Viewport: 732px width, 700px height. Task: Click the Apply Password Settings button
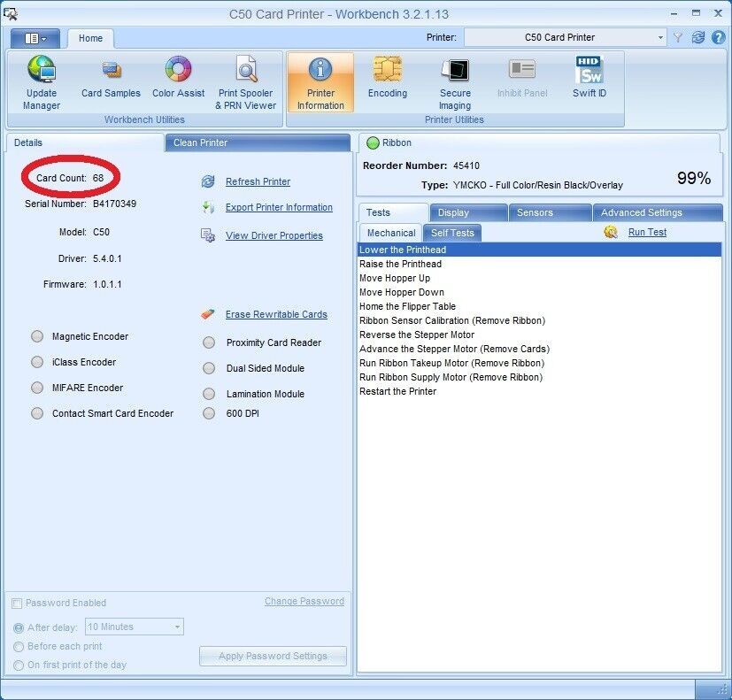274,656
